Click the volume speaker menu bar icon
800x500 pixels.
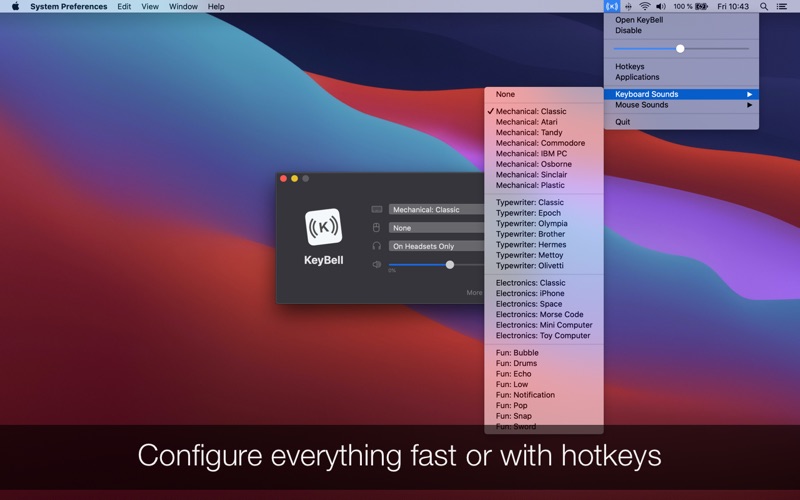[x=661, y=7]
